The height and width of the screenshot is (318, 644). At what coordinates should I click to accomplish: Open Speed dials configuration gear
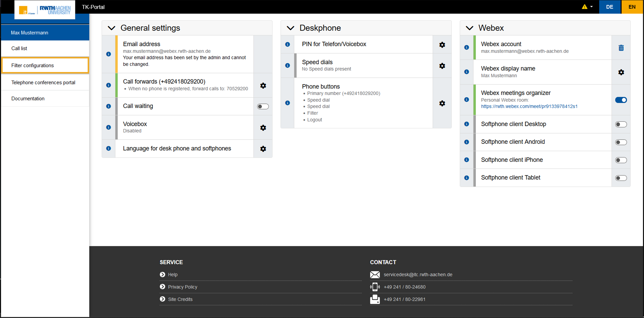442,66
